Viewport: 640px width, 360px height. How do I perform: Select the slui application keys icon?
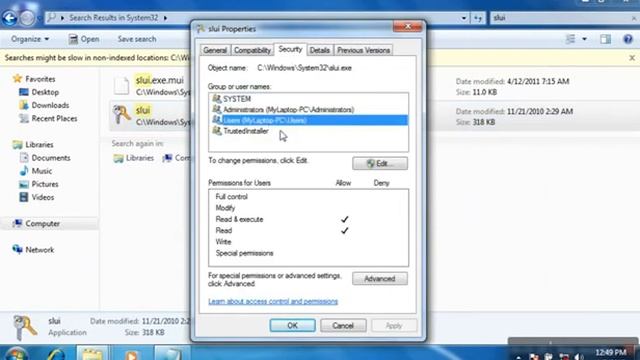point(122,115)
